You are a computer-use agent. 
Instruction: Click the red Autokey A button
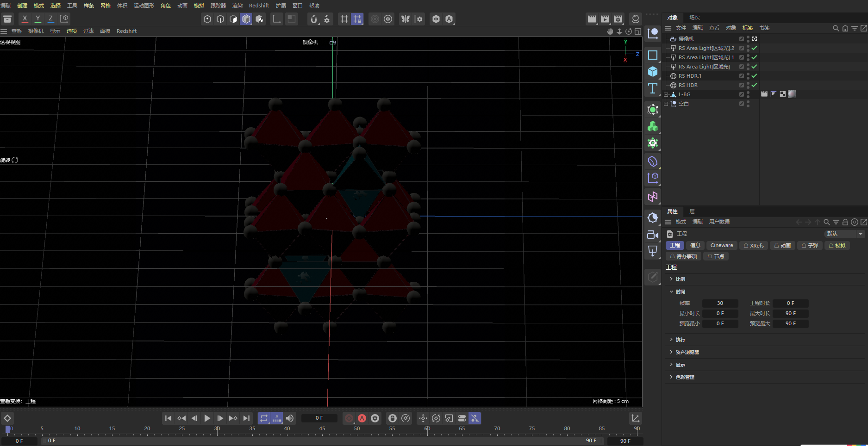362,418
